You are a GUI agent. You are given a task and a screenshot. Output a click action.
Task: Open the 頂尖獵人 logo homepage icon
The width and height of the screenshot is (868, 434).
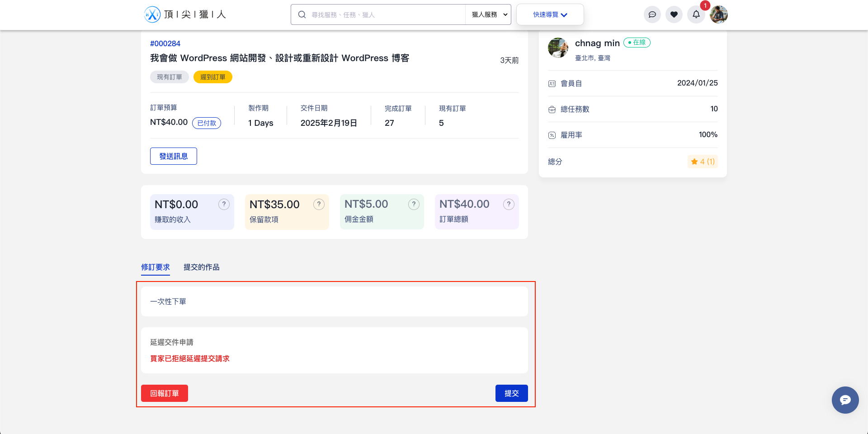[x=152, y=14]
